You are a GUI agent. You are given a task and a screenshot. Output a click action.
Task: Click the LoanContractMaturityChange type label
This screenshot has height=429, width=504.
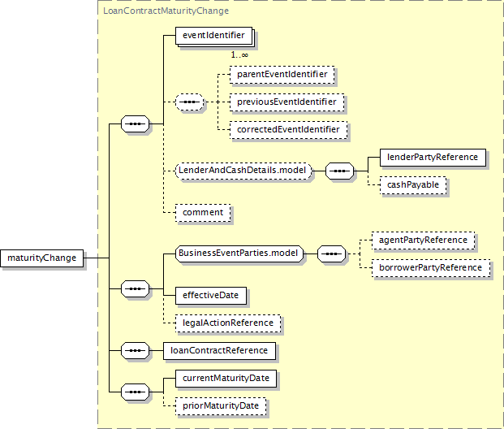coord(166,11)
